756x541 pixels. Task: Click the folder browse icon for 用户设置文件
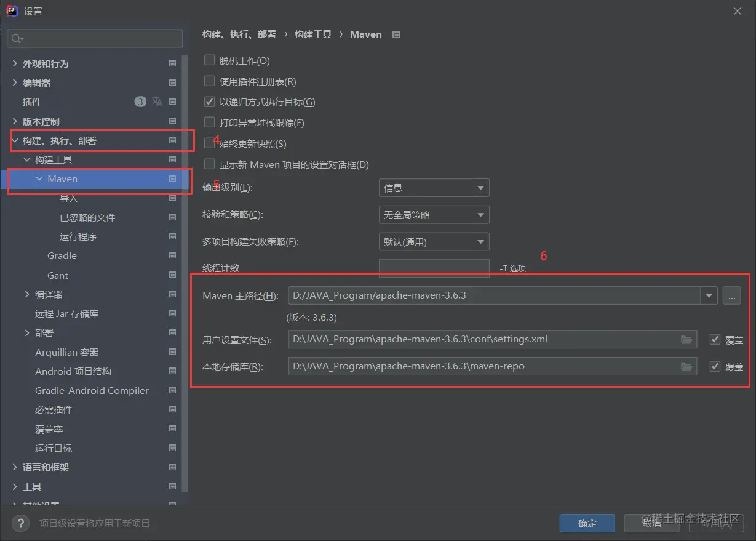[686, 339]
